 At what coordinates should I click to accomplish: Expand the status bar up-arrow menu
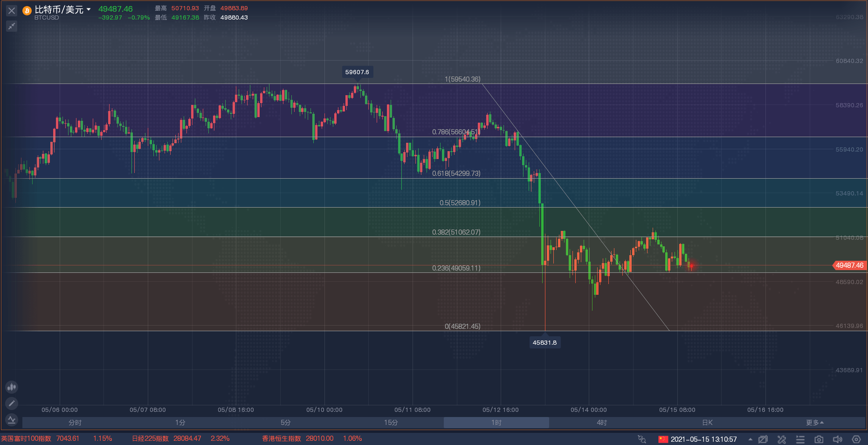coord(750,439)
